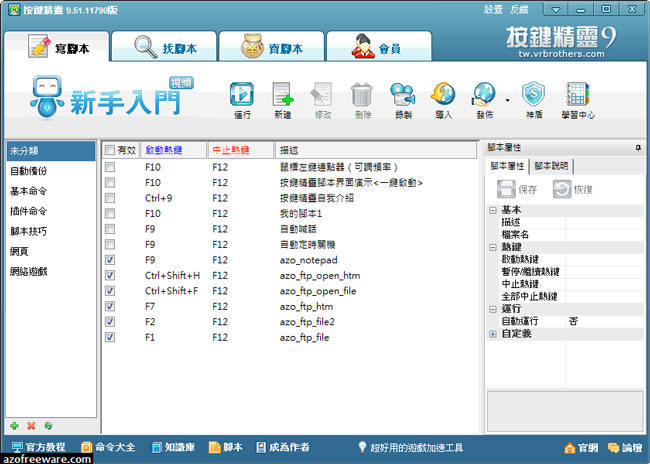Click 設置 in the title bar
Image resolution: width=650 pixels, height=464 pixels.
[x=493, y=8]
